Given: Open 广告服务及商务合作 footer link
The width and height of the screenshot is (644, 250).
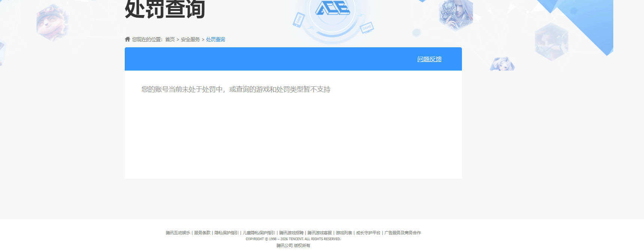Looking at the screenshot, I should pos(403,233).
